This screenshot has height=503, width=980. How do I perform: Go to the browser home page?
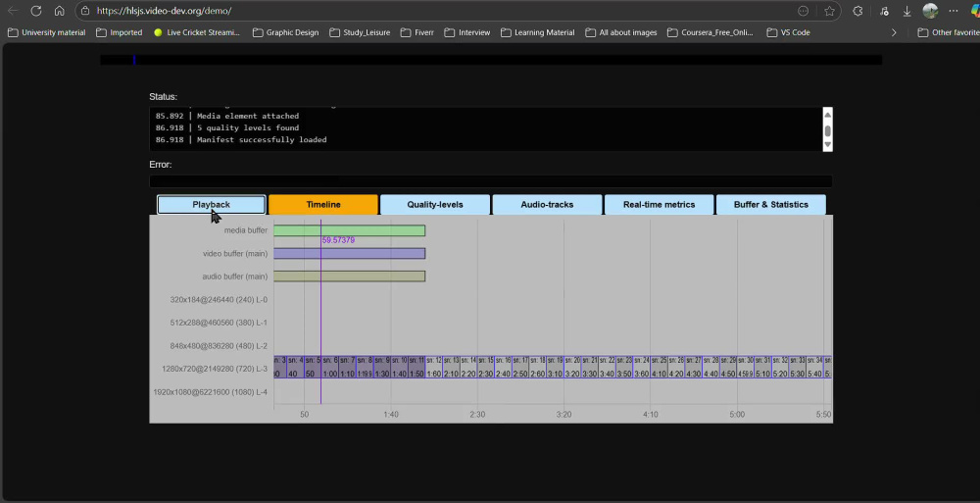[60, 11]
